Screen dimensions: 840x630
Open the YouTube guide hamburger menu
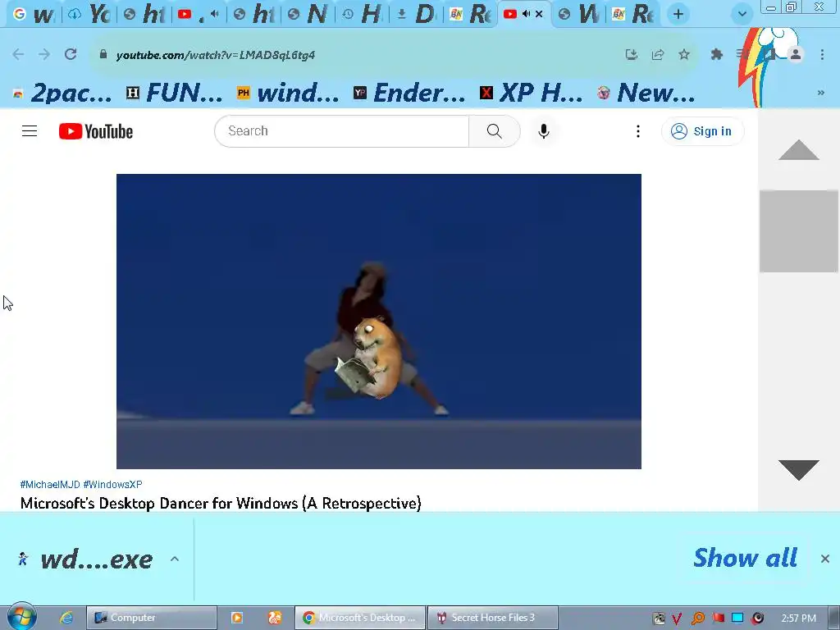pyautogui.click(x=30, y=131)
